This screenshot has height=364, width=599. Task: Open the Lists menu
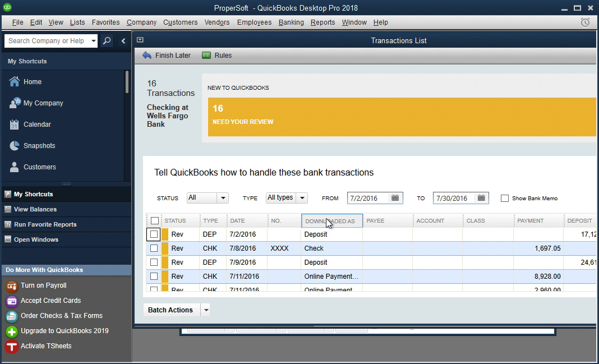click(77, 22)
